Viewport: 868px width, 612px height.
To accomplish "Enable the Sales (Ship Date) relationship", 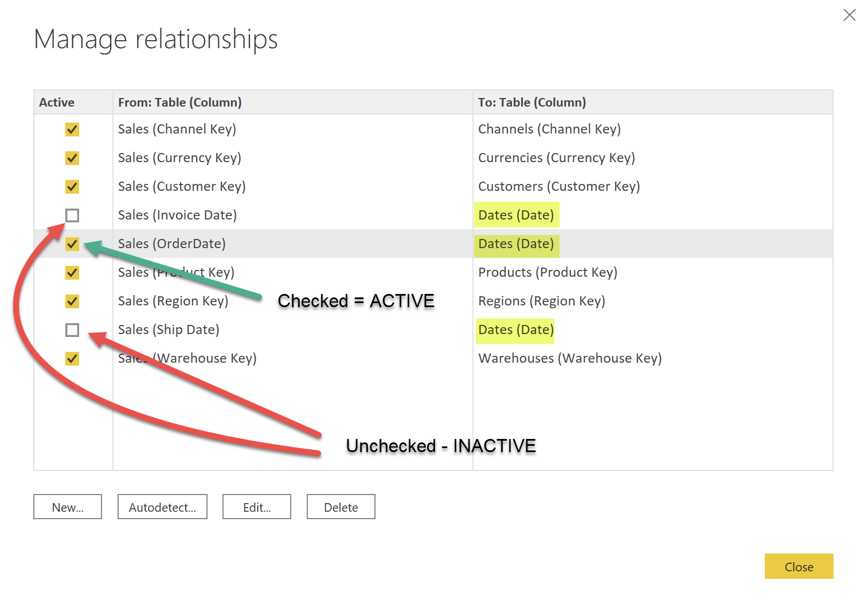I will pos(72,330).
